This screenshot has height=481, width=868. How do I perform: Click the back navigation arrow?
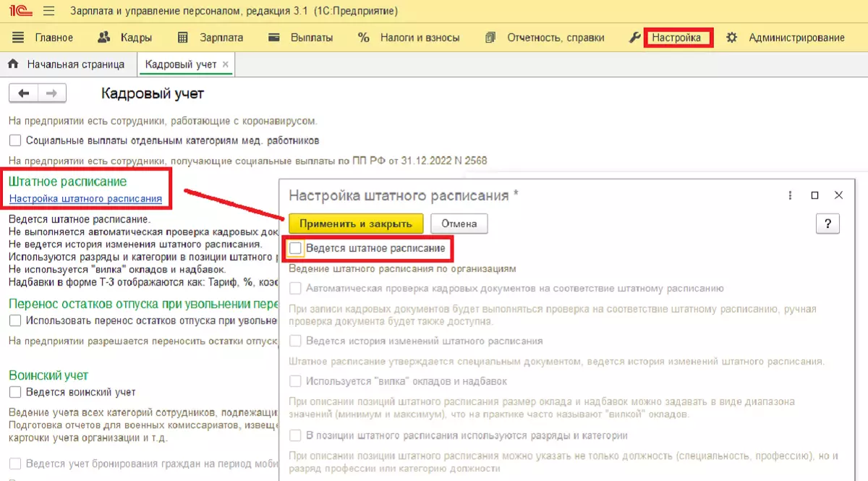click(x=24, y=93)
